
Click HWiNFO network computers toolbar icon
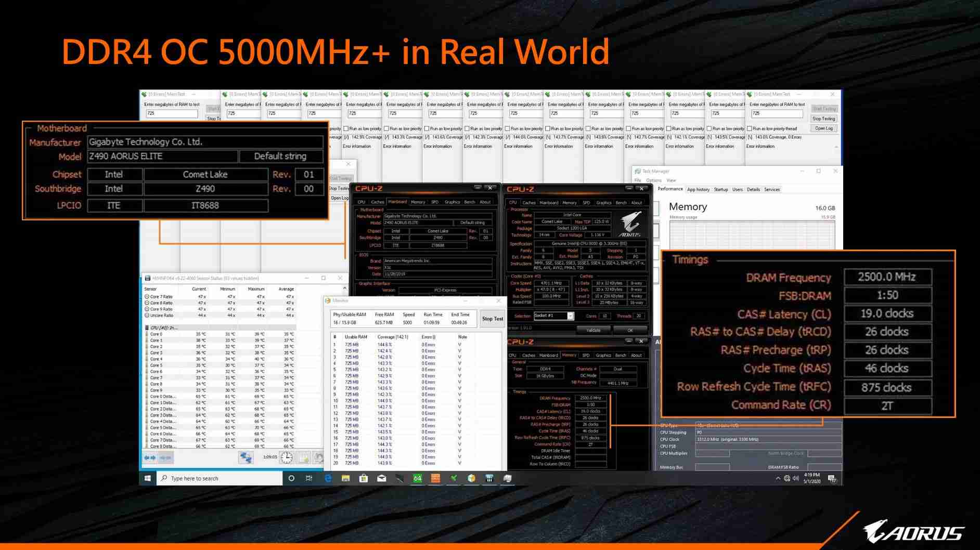pos(246,457)
